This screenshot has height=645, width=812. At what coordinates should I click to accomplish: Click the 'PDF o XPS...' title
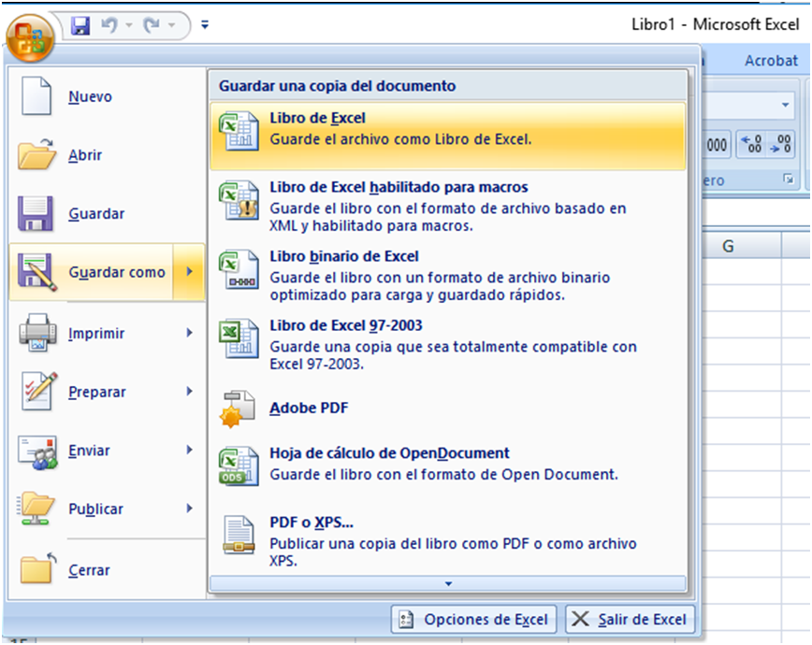[x=312, y=523]
